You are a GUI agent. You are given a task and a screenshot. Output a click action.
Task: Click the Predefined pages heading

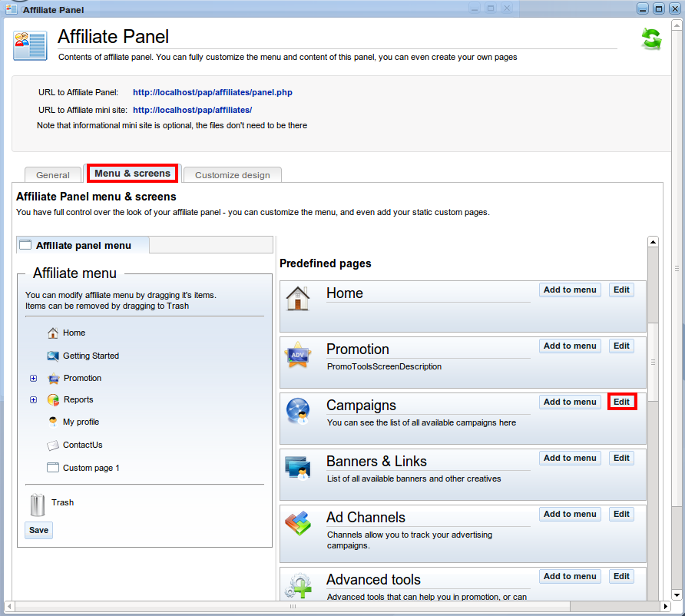[326, 263]
